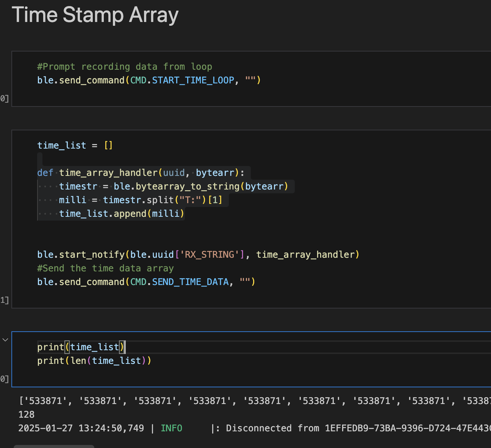
Task: Collapse the selected print cell using its chevron
Action: [x=5, y=340]
